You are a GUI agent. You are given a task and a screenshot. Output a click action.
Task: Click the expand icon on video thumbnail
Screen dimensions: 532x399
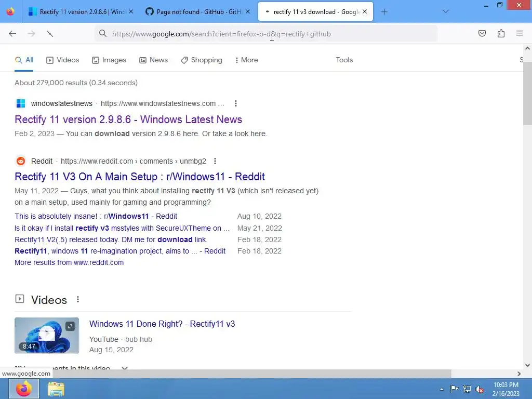pos(70,326)
